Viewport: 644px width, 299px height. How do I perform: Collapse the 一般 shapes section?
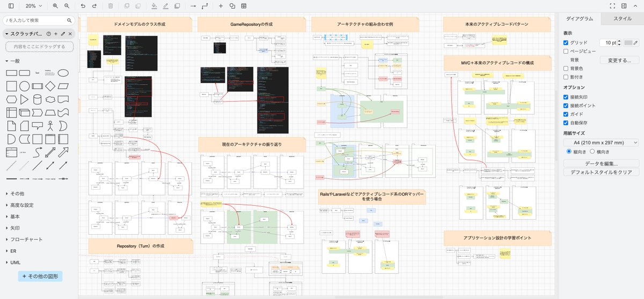[x=13, y=61]
